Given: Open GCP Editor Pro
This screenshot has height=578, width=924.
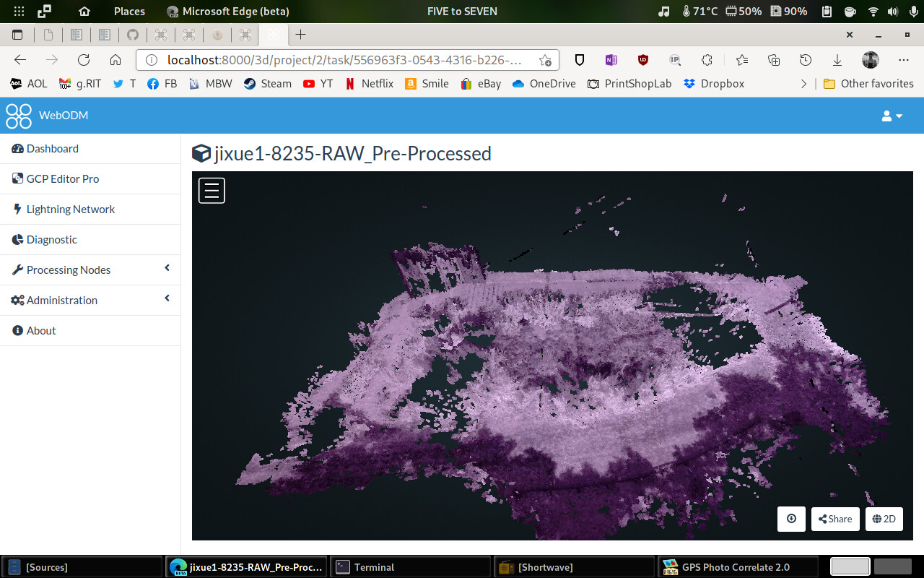Looking at the screenshot, I should coord(63,179).
